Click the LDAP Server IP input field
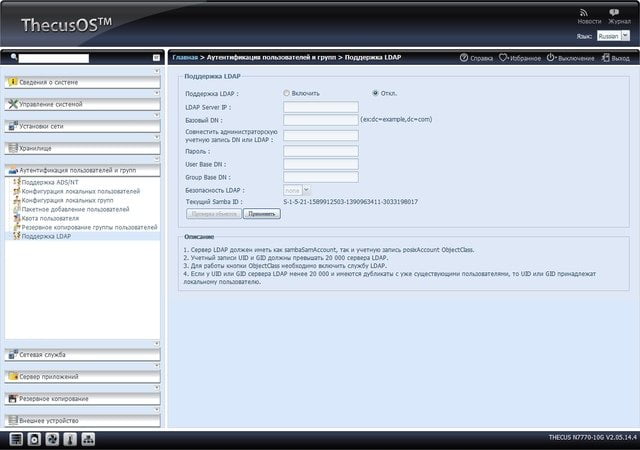640x450 pixels. click(x=321, y=107)
